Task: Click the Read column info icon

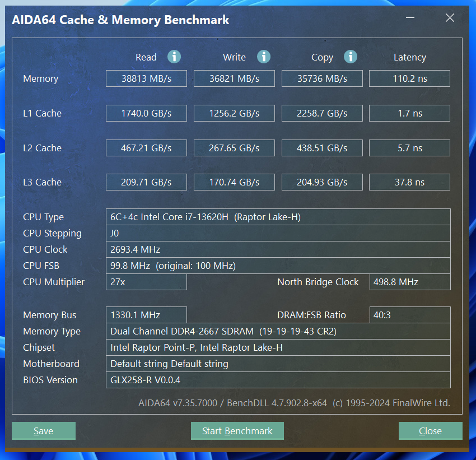Action: (x=174, y=57)
